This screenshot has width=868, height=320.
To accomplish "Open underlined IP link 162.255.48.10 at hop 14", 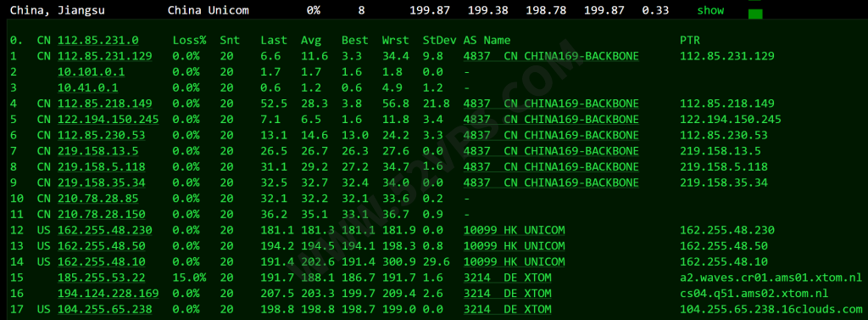I will pyautogui.click(x=102, y=261).
